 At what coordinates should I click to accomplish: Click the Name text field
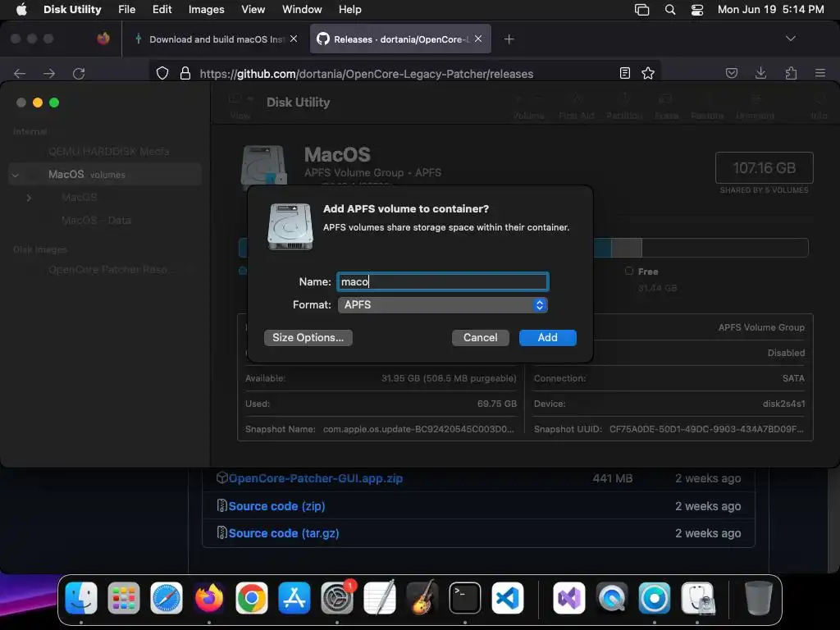click(442, 282)
